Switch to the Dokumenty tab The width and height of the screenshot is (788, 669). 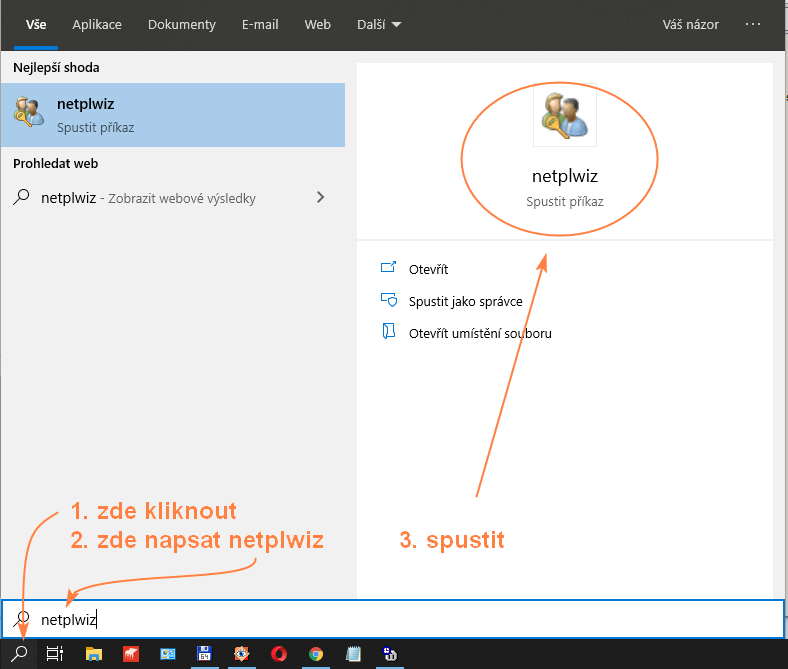pos(182,25)
